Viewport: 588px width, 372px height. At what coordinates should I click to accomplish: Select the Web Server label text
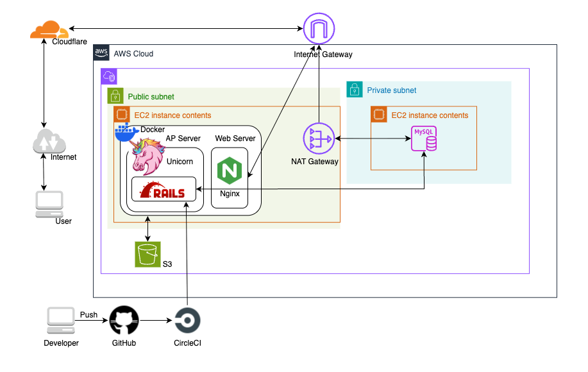click(235, 138)
